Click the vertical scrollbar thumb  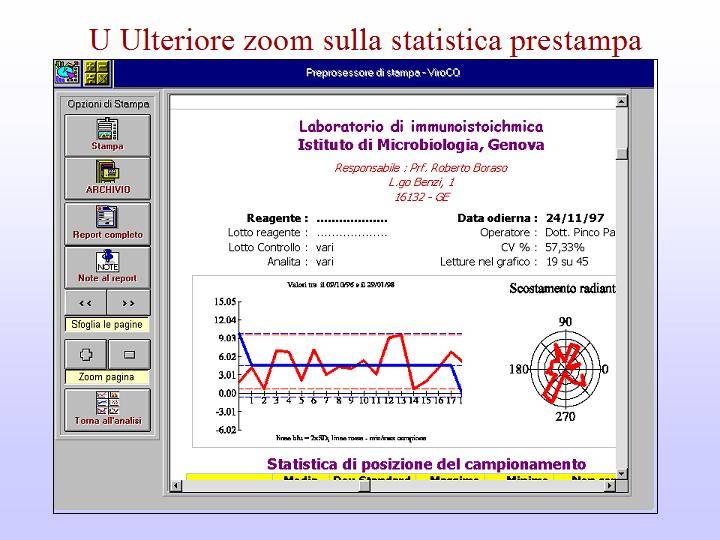(x=622, y=154)
